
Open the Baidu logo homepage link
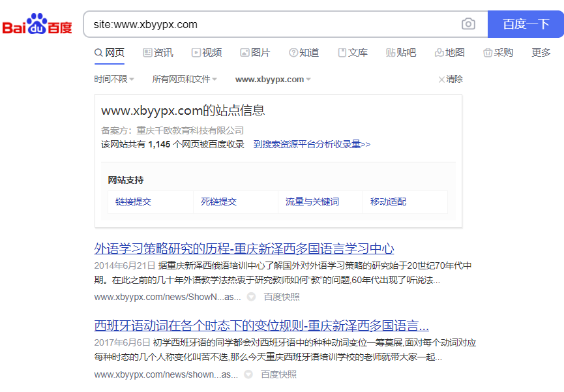[x=37, y=23]
